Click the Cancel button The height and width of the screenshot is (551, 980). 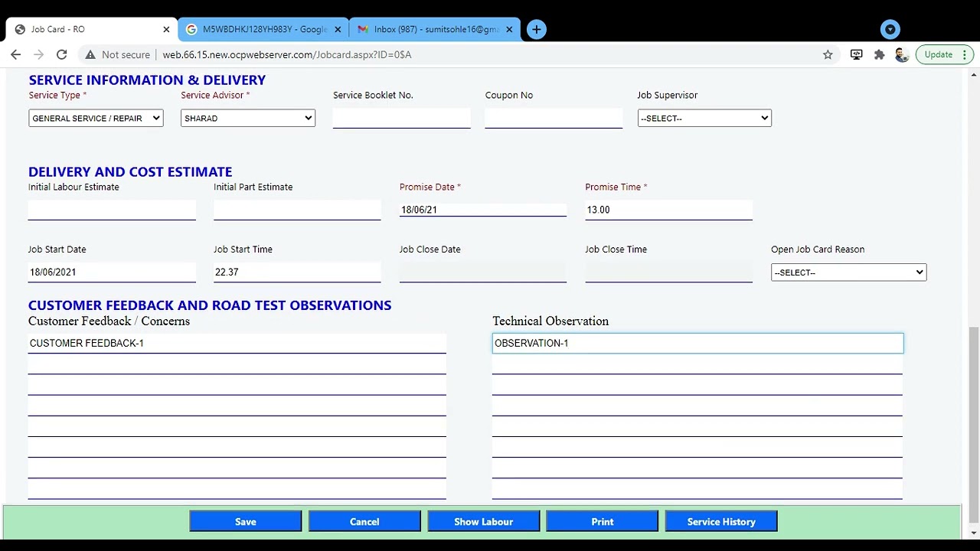pyautogui.click(x=364, y=522)
